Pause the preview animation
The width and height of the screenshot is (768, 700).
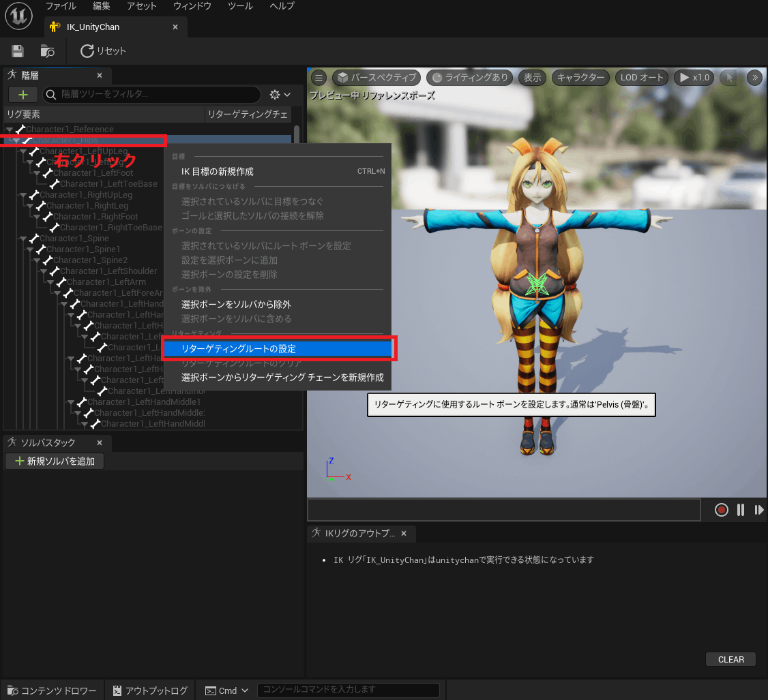point(740,510)
